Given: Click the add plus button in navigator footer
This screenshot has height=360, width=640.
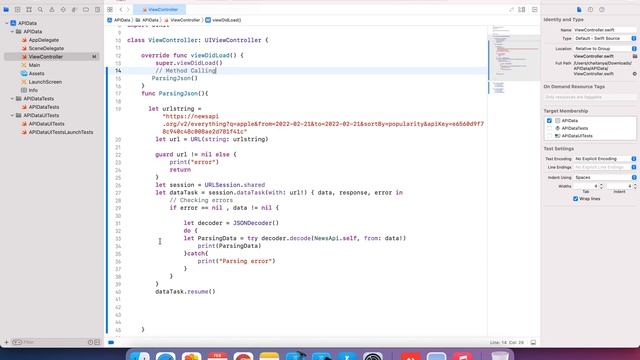Looking at the screenshot, I should [x=6, y=342].
